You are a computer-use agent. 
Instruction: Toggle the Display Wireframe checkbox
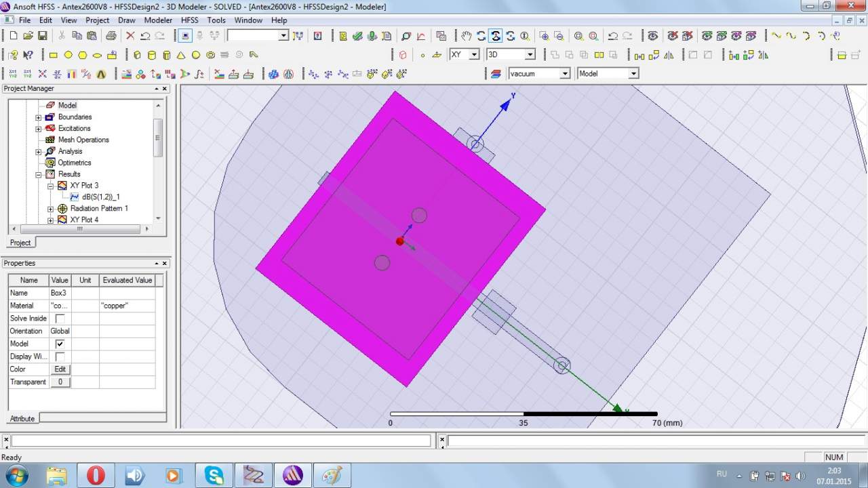coord(60,357)
